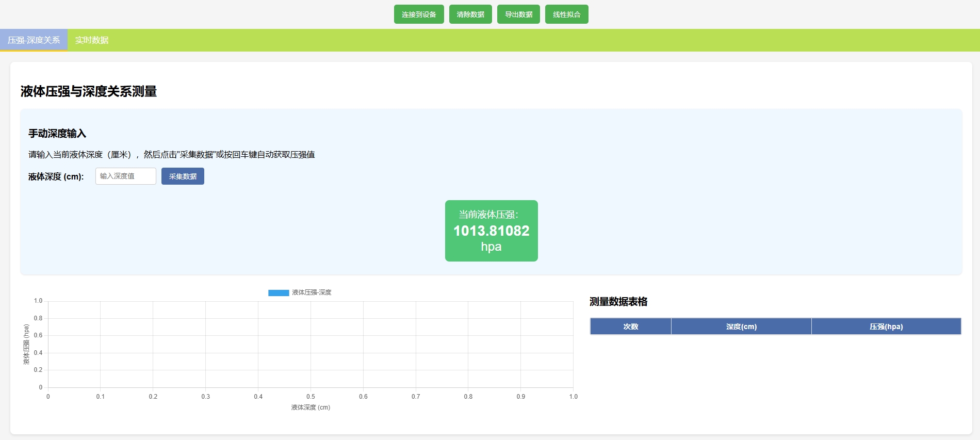The height and width of the screenshot is (440, 980).
Task: Click the 1013.81082 pressure reading
Action: (x=491, y=231)
